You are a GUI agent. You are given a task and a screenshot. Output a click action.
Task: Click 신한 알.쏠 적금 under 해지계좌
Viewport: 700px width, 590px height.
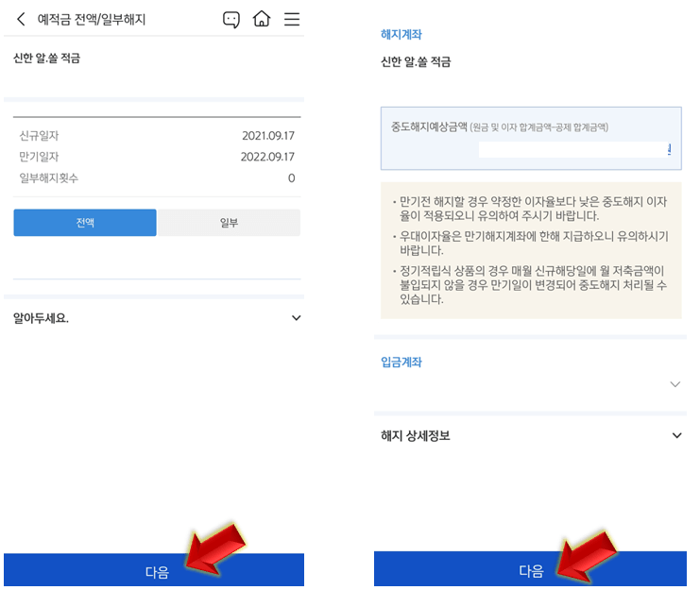[x=416, y=61]
